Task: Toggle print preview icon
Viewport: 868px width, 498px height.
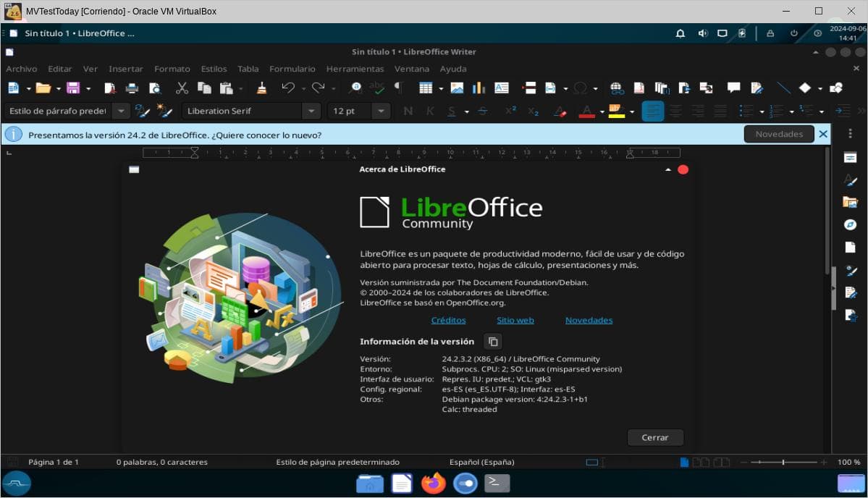Action: (155, 88)
